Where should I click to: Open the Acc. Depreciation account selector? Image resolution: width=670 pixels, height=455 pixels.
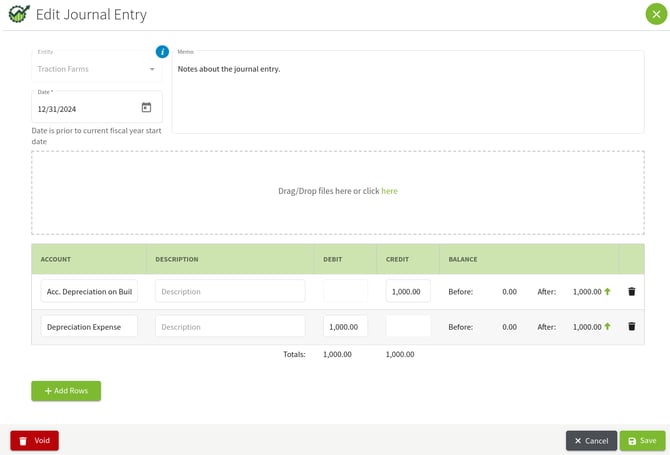pyautogui.click(x=89, y=292)
